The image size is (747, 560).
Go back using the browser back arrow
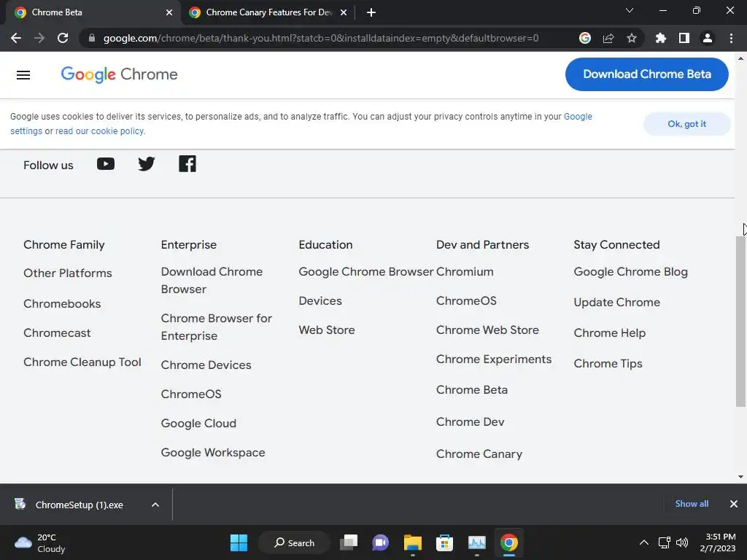click(16, 38)
